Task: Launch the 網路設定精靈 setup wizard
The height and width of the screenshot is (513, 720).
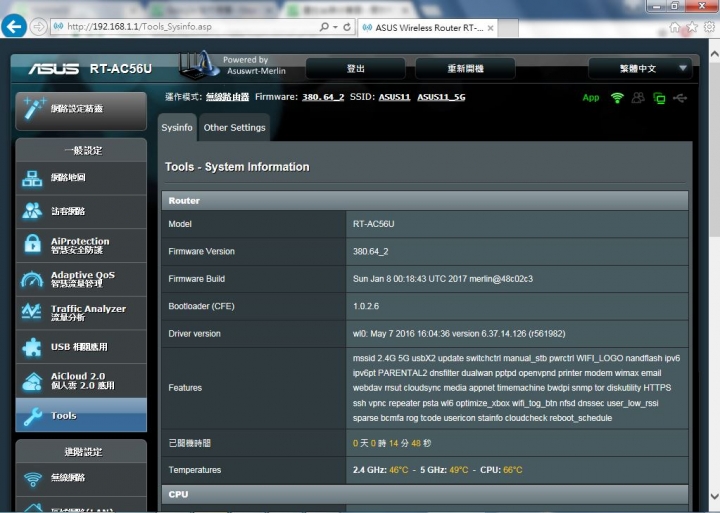Action: (x=81, y=109)
